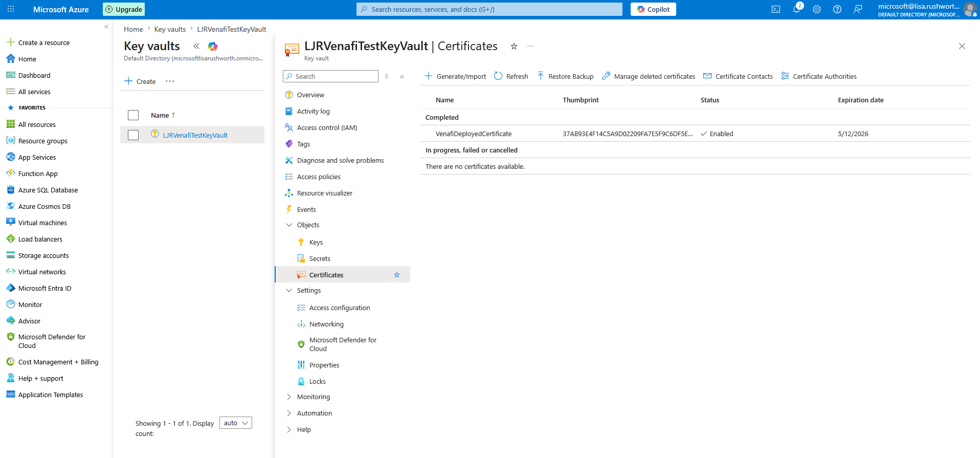Collapse the Objects section
This screenshot has height=458, width=980.
point(289,225)
